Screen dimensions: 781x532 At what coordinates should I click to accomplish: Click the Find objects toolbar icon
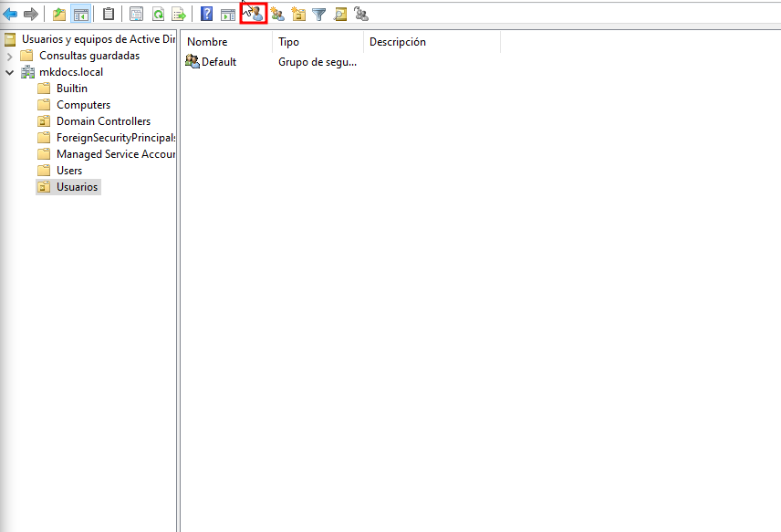tap(340, 14)
